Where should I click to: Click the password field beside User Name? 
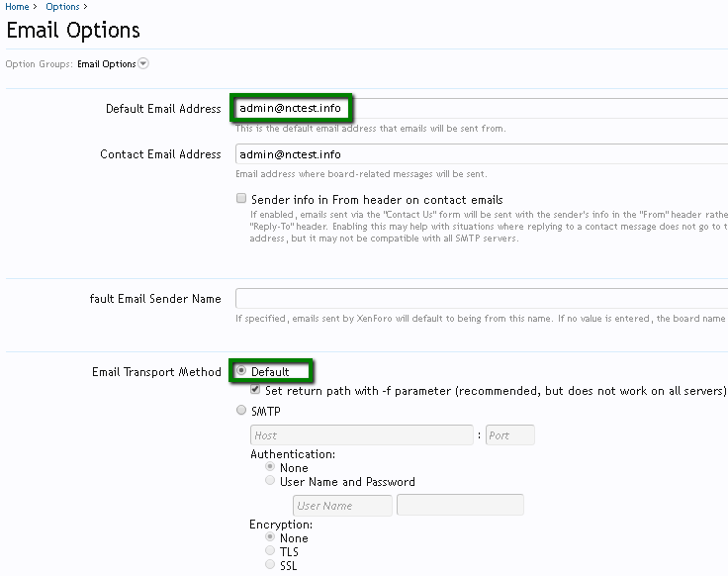click(x=461, y=505)
